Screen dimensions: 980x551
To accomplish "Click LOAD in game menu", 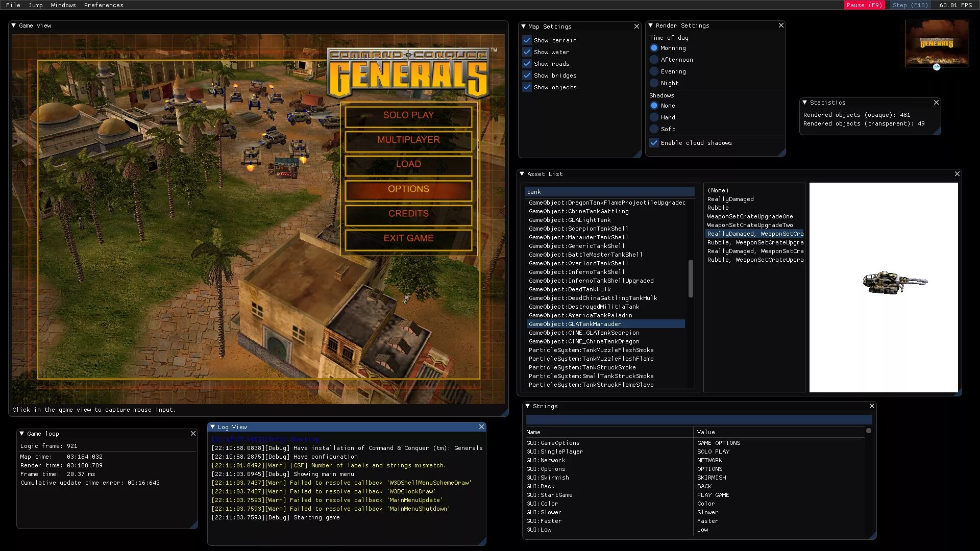I will tap(408, 165).
